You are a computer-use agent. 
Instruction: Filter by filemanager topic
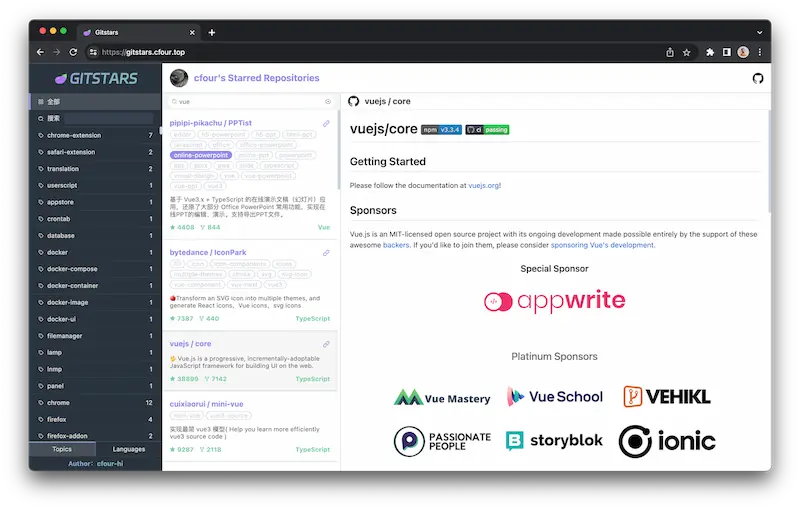[x=95, y=336]
